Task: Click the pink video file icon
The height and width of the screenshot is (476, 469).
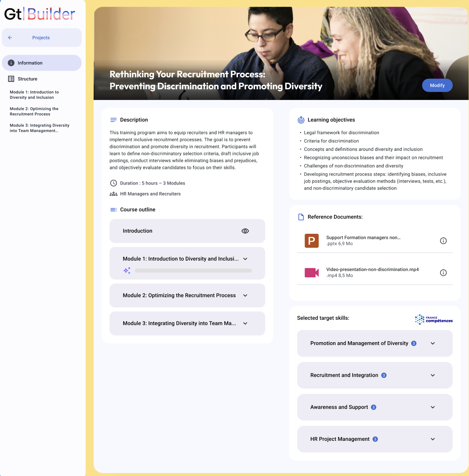Action: [x=312, y=273]
